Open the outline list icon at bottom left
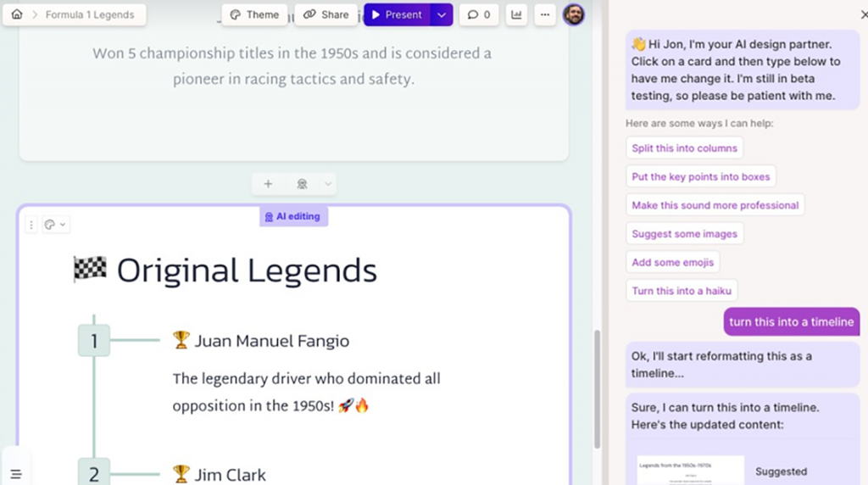Viewport: 868px width, 485px height. point(16,475)
